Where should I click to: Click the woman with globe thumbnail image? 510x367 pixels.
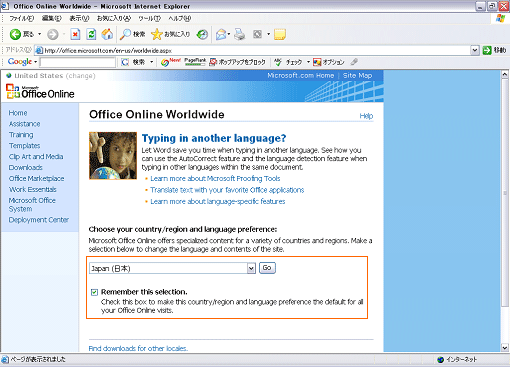pos(113,156)
